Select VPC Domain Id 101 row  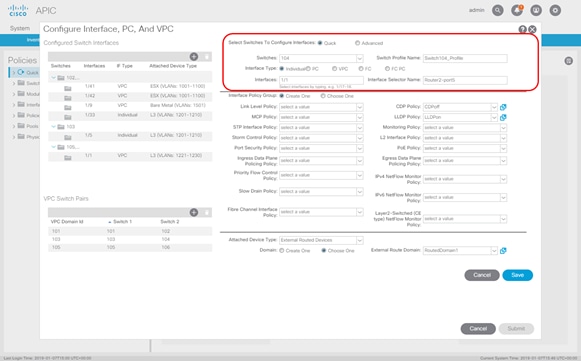(130, 231)
